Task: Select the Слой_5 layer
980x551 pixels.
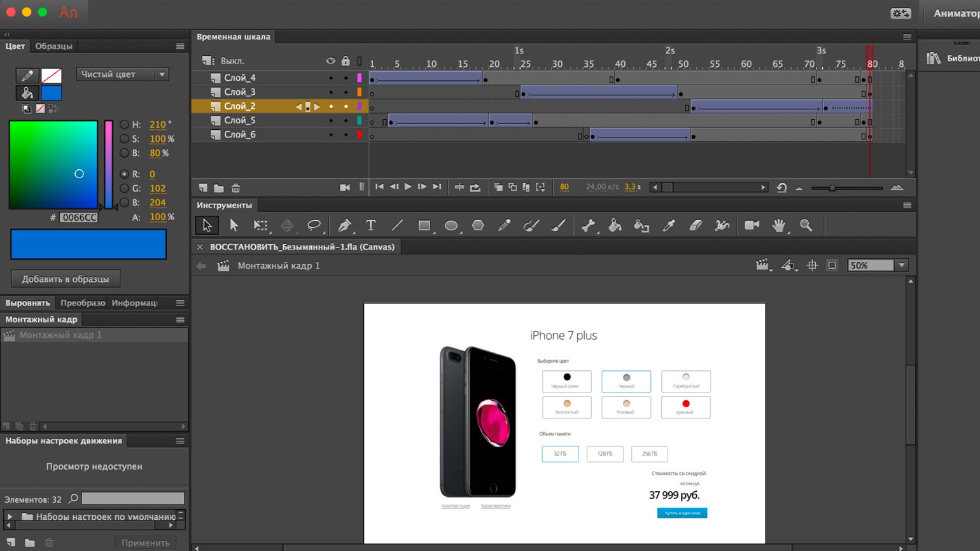Action: (x=240, y=120)
